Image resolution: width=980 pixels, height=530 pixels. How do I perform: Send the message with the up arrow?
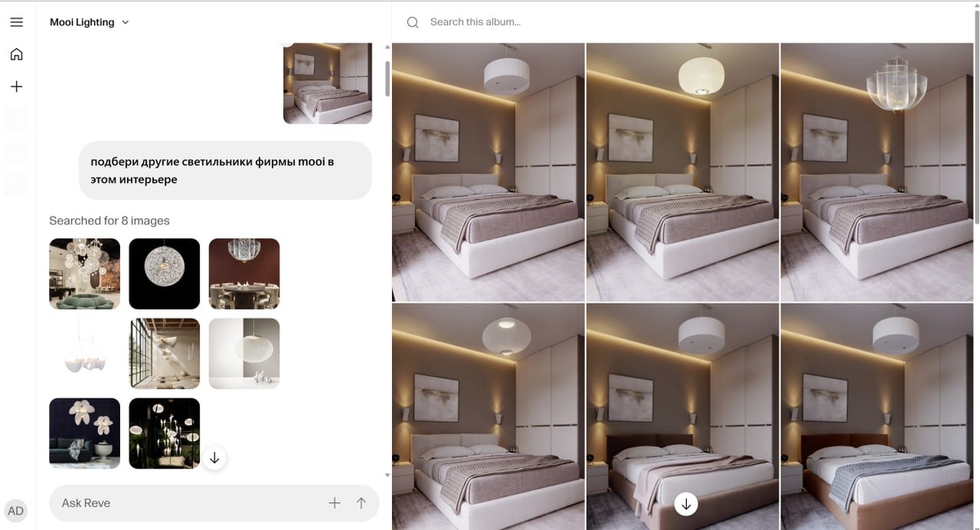click(361, 503)
